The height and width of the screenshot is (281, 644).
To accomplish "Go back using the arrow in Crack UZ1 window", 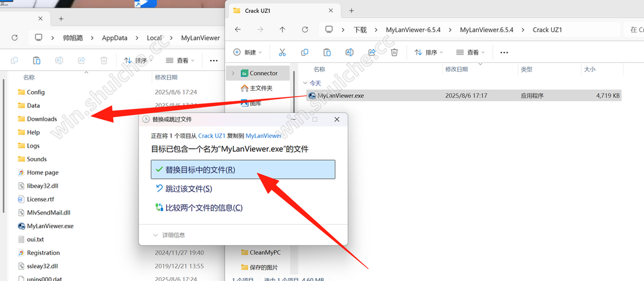I will (x=237, y=30).
